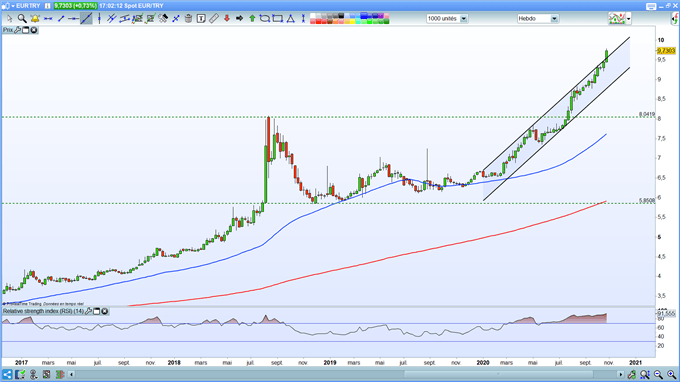Maximize the Prix panel
680x382 pixels.
point(26,30)
